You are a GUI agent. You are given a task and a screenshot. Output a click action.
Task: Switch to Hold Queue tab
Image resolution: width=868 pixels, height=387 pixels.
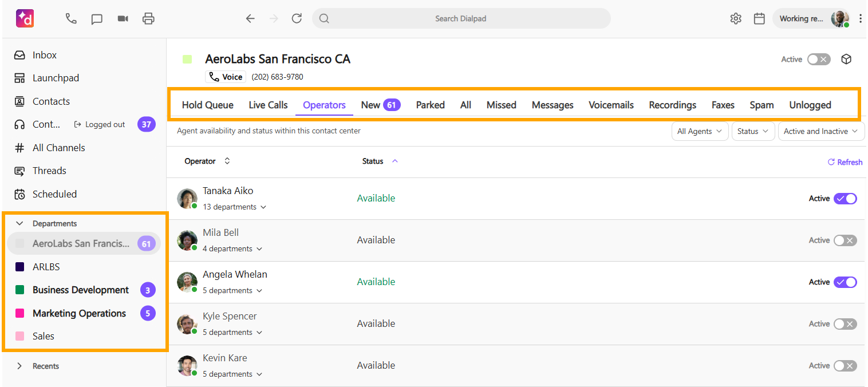tap(208, 105)
